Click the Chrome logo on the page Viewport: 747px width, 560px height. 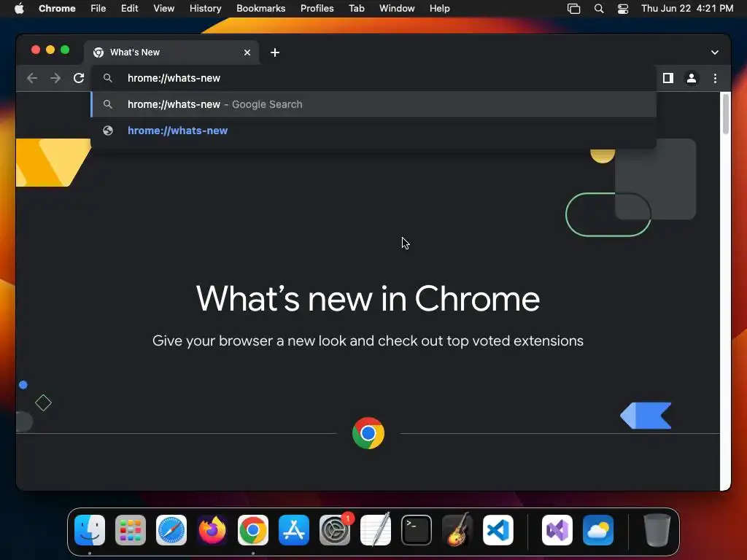tap(368, 433)
